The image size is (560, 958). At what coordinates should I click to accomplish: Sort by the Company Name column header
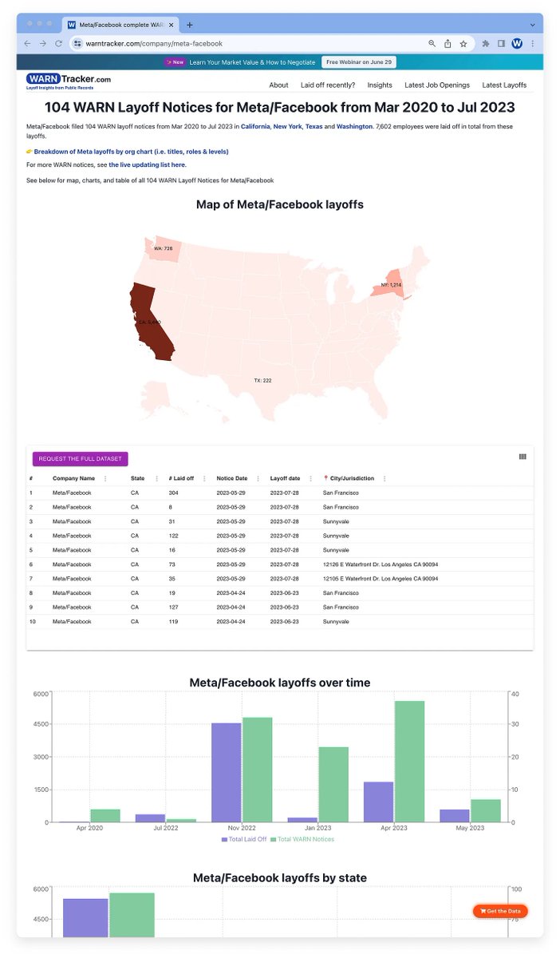(73, 478)
